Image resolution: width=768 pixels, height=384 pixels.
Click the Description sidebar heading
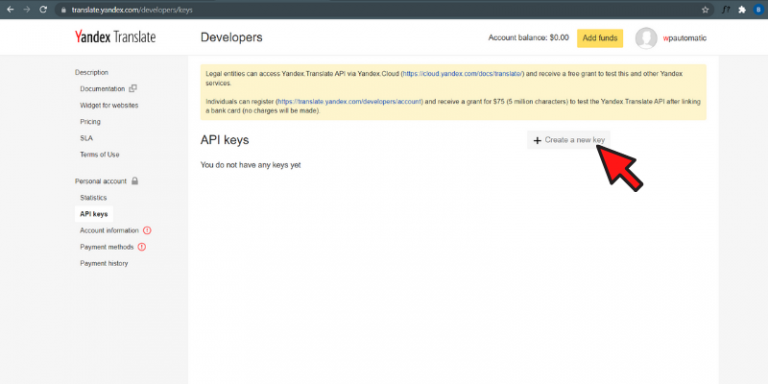[92, 72]
